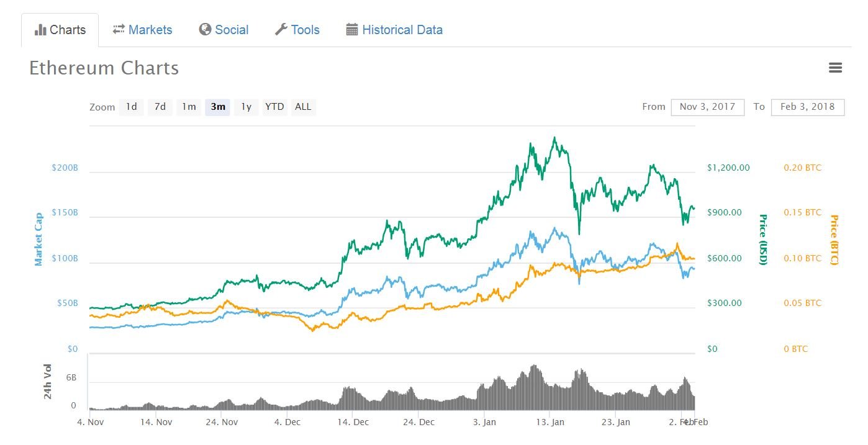Click the exchange arrows icon beside Markets

tap(119, 30)
